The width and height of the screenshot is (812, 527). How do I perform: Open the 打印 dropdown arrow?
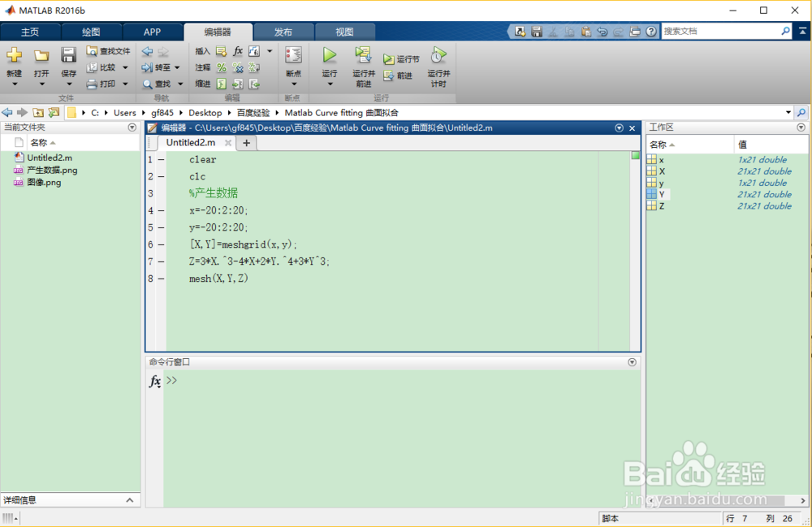125,84
